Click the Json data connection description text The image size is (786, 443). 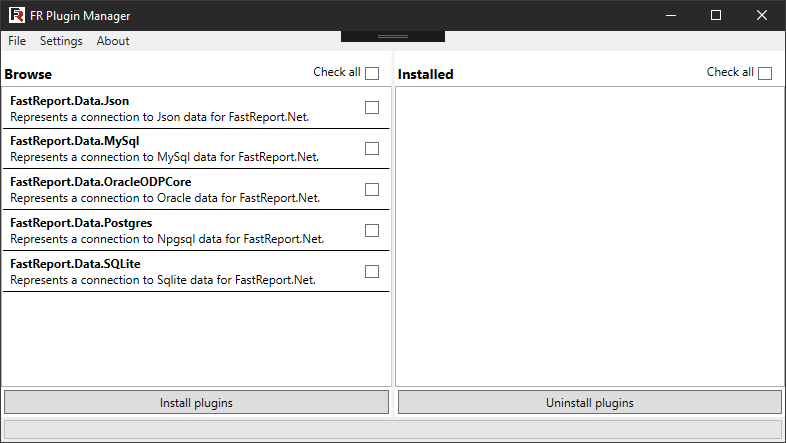[159, 117]
